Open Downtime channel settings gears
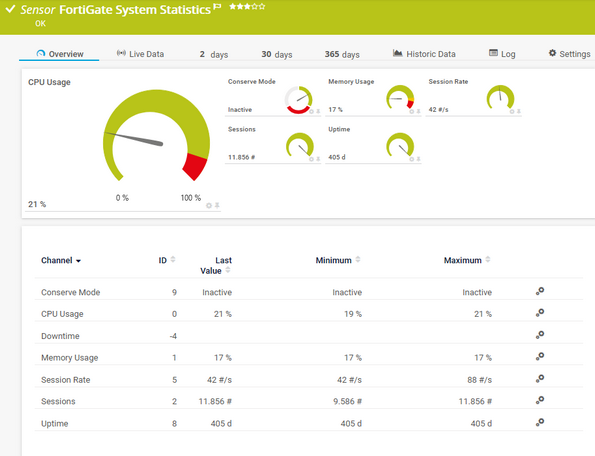Image resolution: width=595 pixels, height=456 pixels. point(540,335)
